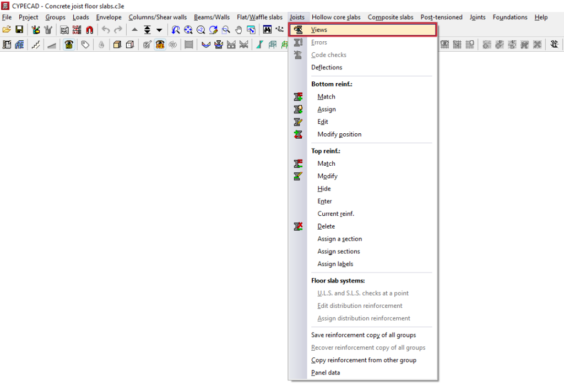Open the Envelope menu
Image resolution: width=564 pixels, height=392 pixels.
click(x=109, y=17)
